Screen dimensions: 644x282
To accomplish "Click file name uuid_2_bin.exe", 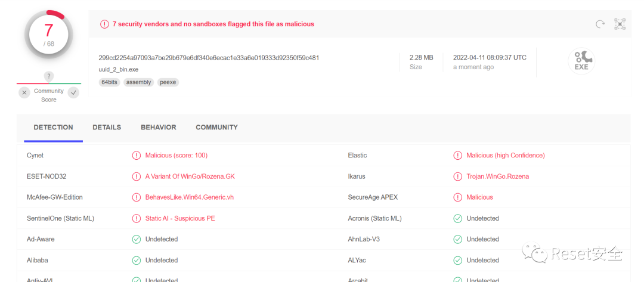I will coord(118,70).
